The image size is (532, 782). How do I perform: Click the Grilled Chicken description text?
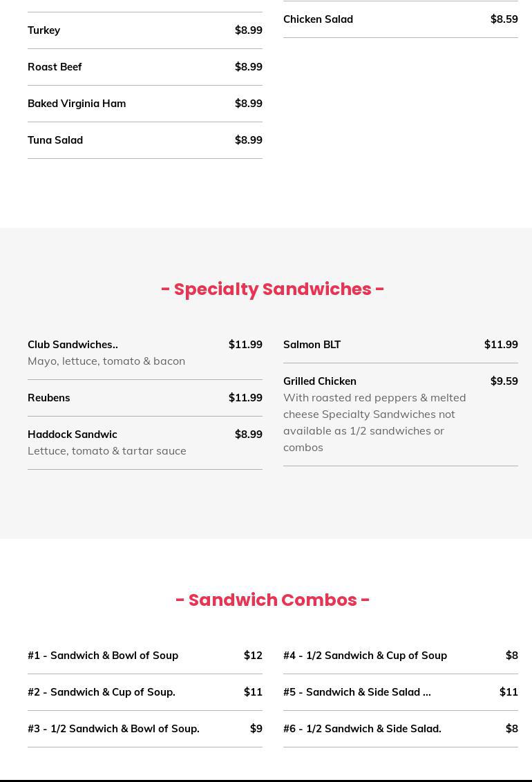(x=374, y=422)
